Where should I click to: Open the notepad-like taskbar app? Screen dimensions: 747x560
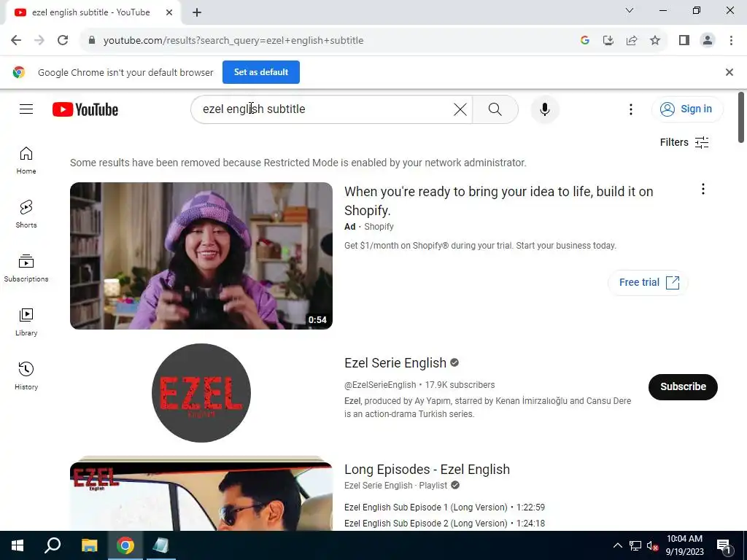click(x=160, y=545)
